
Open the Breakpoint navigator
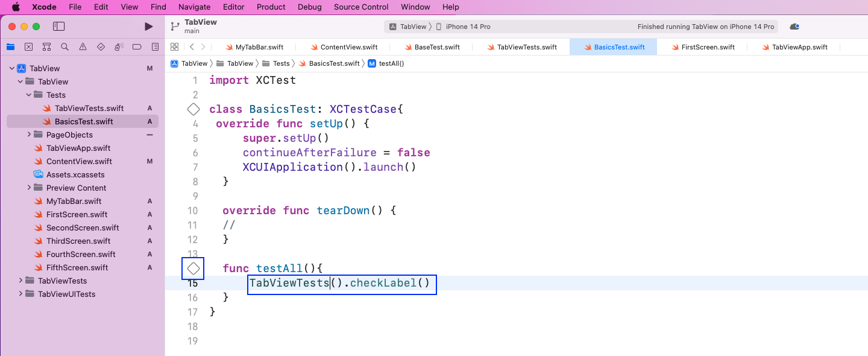point(137,47)
